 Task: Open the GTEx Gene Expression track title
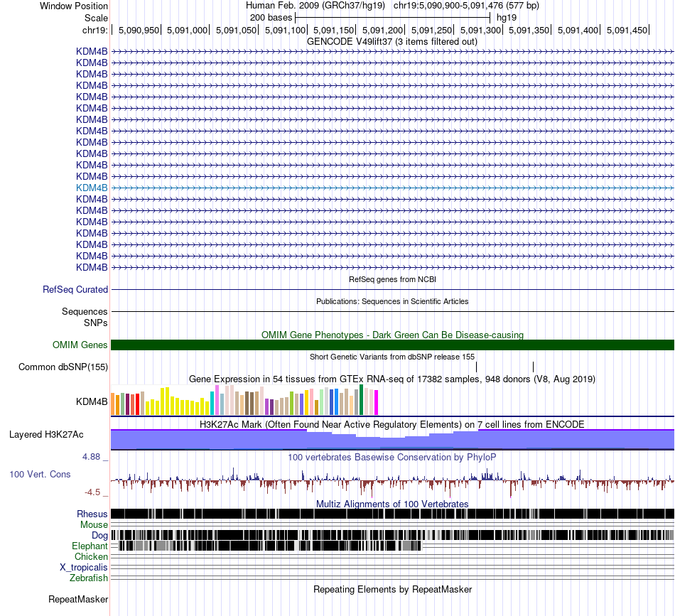click(392, 379)
